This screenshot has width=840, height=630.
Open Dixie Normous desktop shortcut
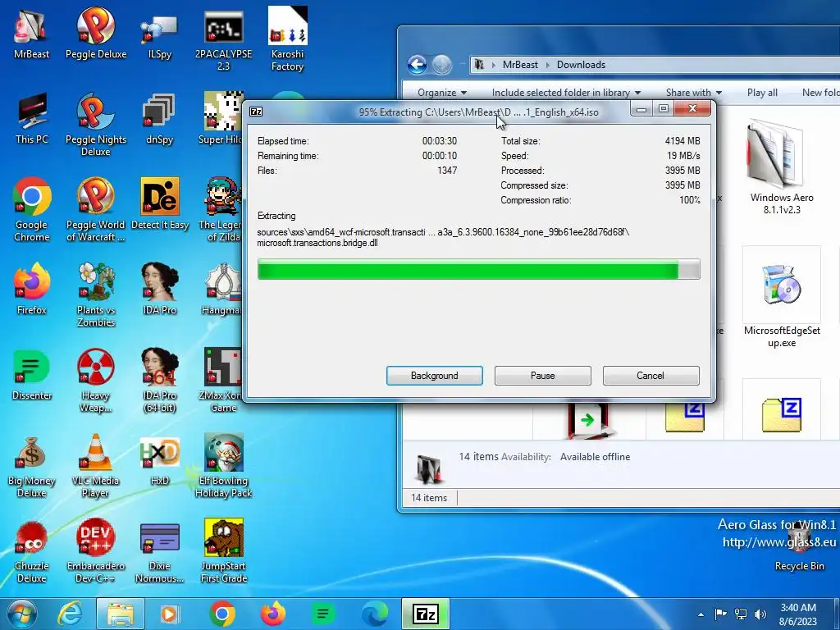pos(160,551)
